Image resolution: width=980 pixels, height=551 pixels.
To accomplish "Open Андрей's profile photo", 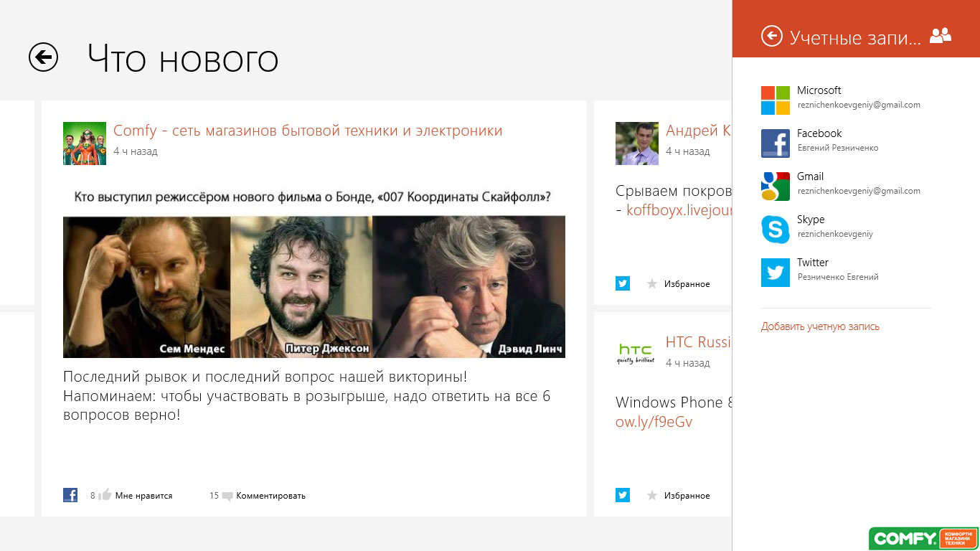I will point(637,143).
